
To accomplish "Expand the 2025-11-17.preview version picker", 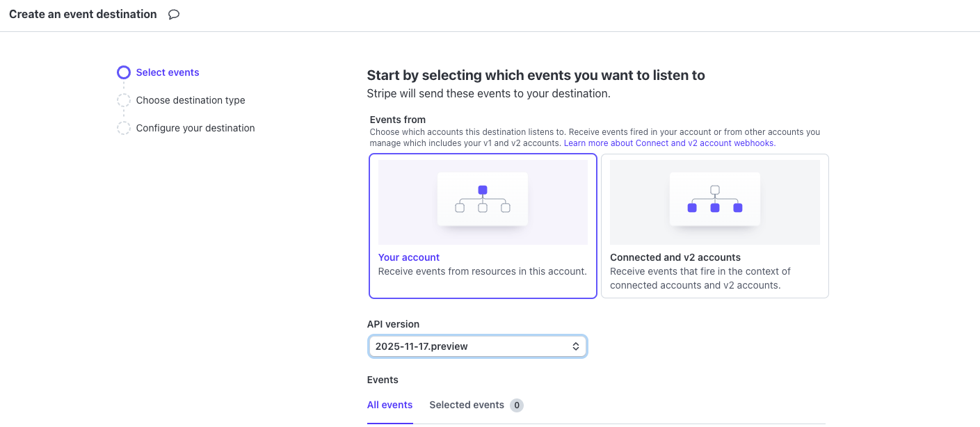I will tap(477, 346).
